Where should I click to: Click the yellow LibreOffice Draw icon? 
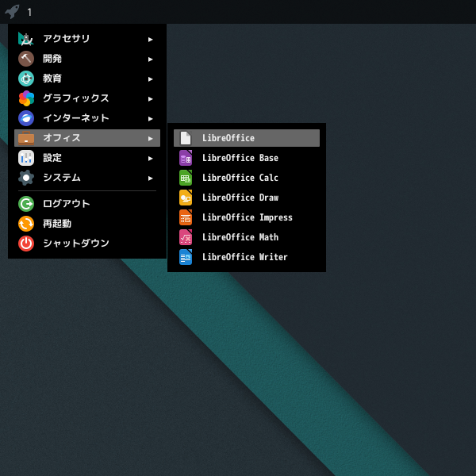(186, 198)
